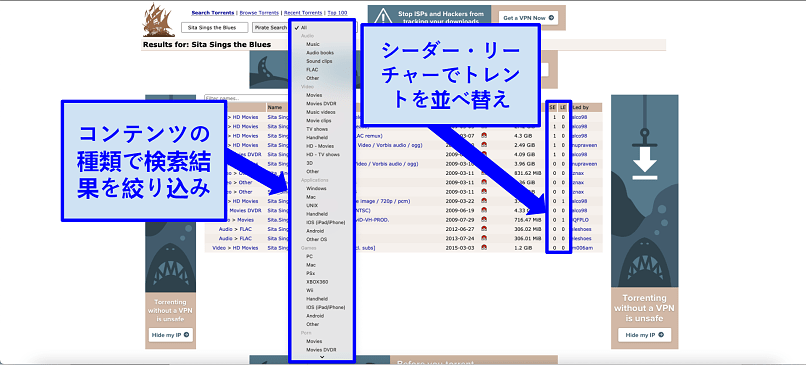Click the search field containing Sita Sings the Blues
The width and height of the screenshot is (806, 365).
(214, 28)
